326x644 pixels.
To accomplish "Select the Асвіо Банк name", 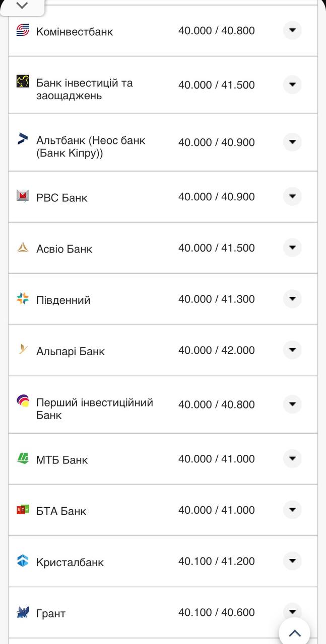I will click(64, 249).
